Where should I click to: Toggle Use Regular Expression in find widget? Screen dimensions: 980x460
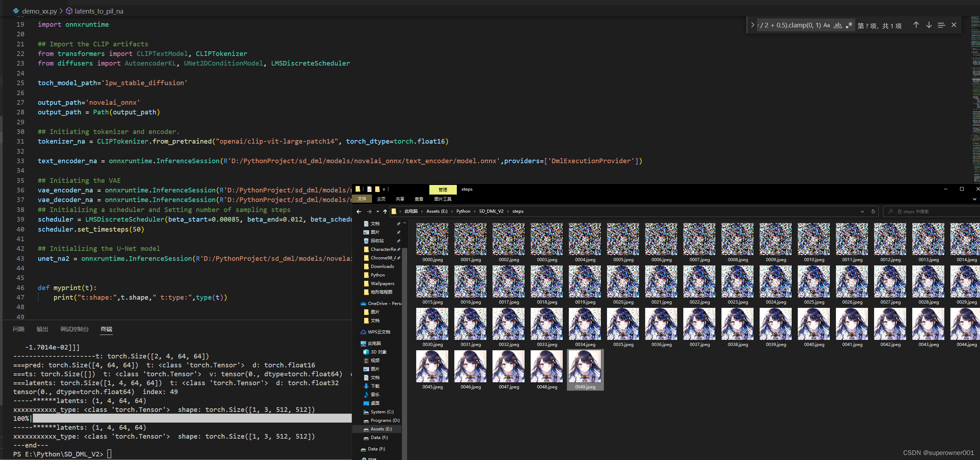[849, 25]
